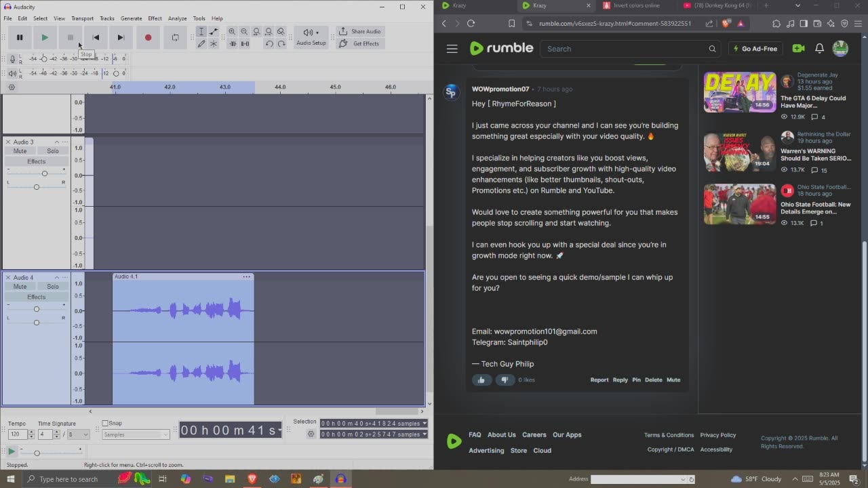
Task: Mute the Audio 4 track
Action: click(x=20, y=287)
